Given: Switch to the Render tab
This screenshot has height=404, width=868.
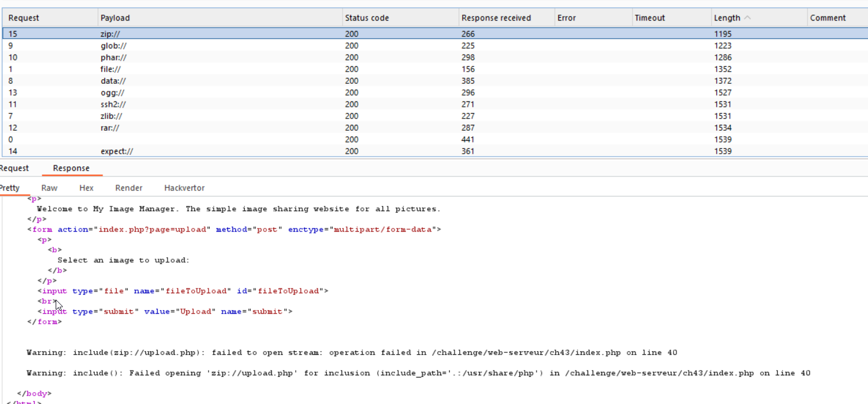Looking at the screenshot, I should click(x=128, y=188).
